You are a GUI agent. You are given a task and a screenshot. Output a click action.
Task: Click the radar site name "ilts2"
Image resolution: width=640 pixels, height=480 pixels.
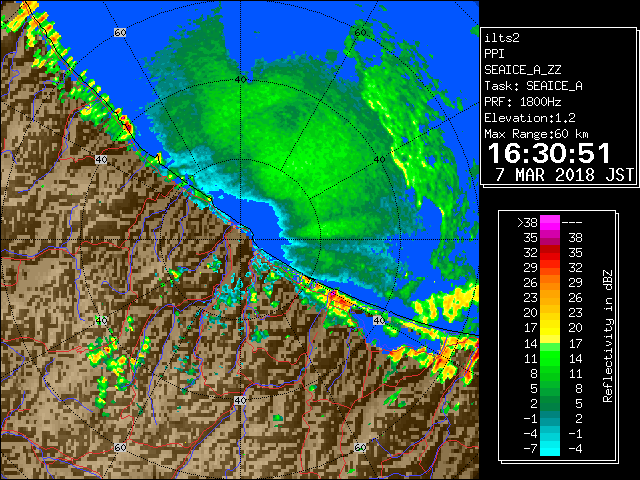[502, 38]
